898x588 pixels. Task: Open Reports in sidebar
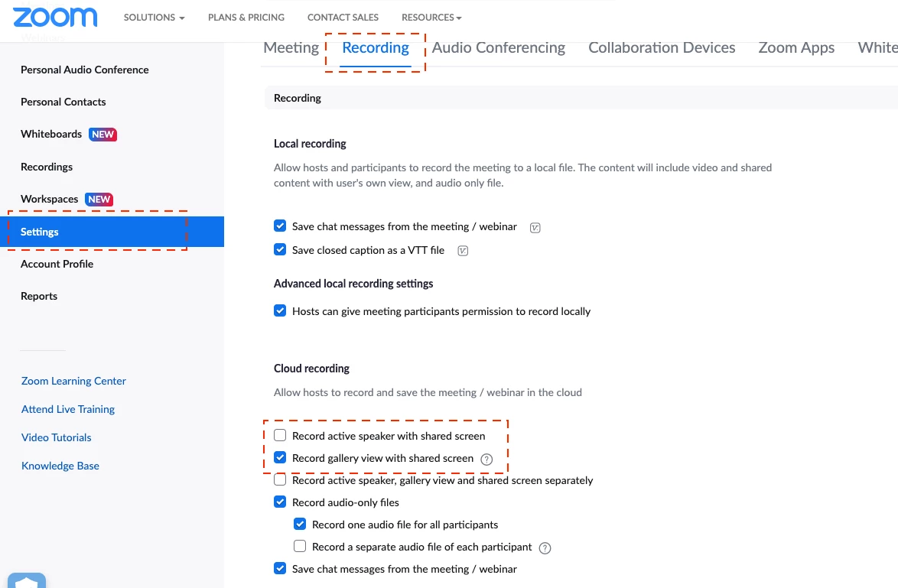coord(39,296)
